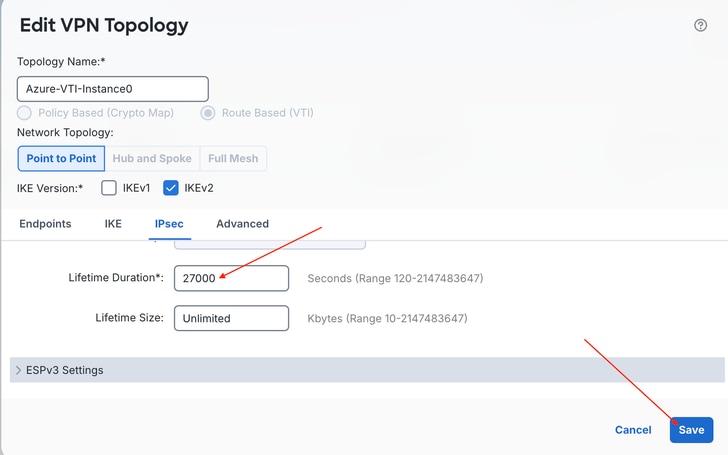728x455 pixels.
Task: Open the IKE tab
Action: 113,224
